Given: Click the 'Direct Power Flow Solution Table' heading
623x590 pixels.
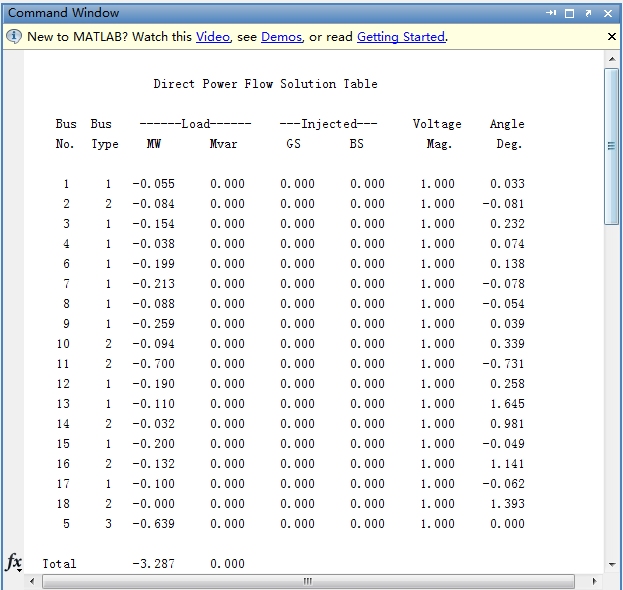Looking at the screenshot, I should coord(265,84).
